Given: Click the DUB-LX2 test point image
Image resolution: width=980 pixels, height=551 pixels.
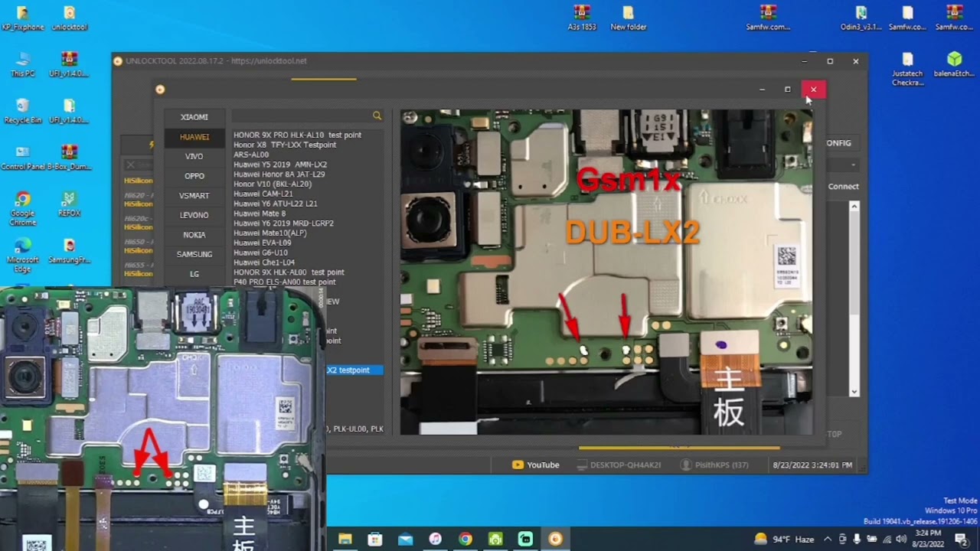Looking at the screenshot, I should 606,272.
